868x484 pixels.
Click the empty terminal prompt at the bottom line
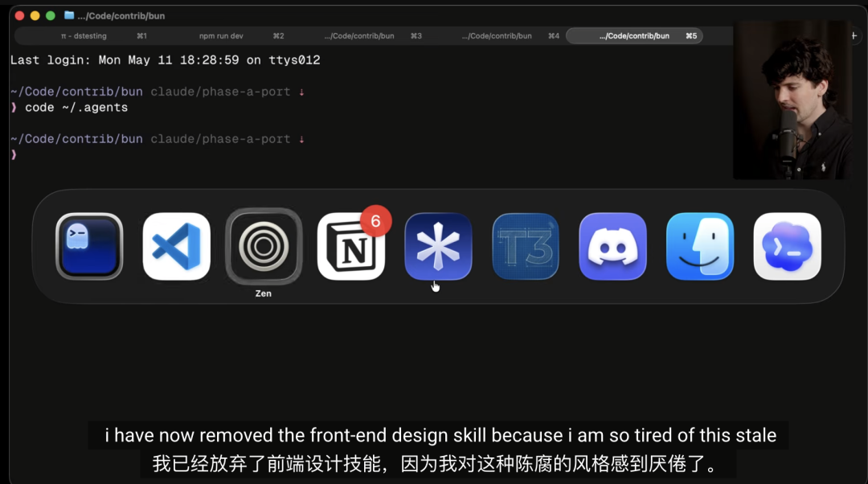click(14, 154)
